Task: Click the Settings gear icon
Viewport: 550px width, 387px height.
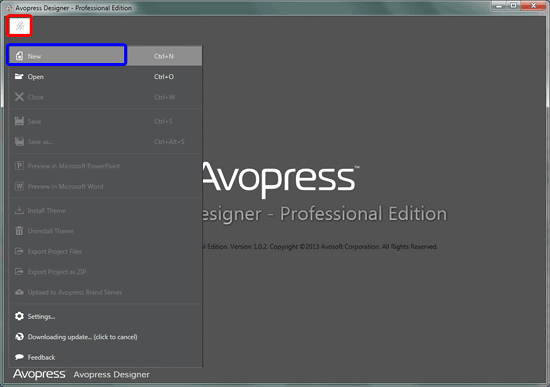Action: point(19,316)
